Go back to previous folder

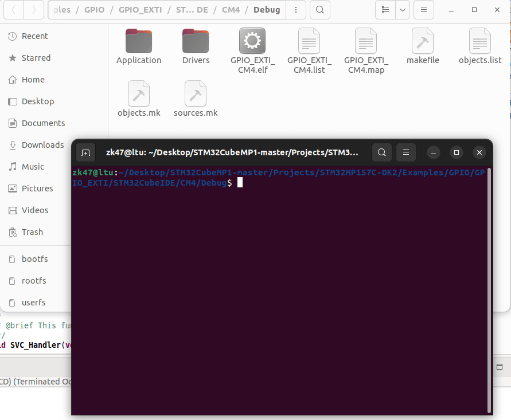click(x=14, y=10)
